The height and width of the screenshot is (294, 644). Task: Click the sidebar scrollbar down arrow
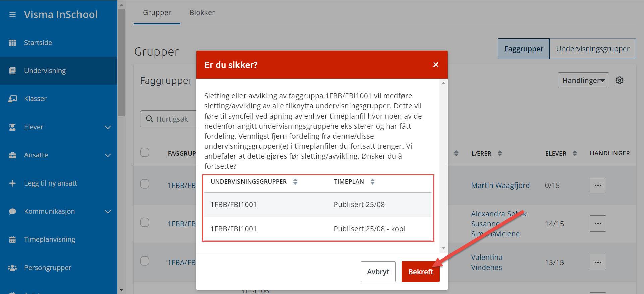(x=121, y=290)
